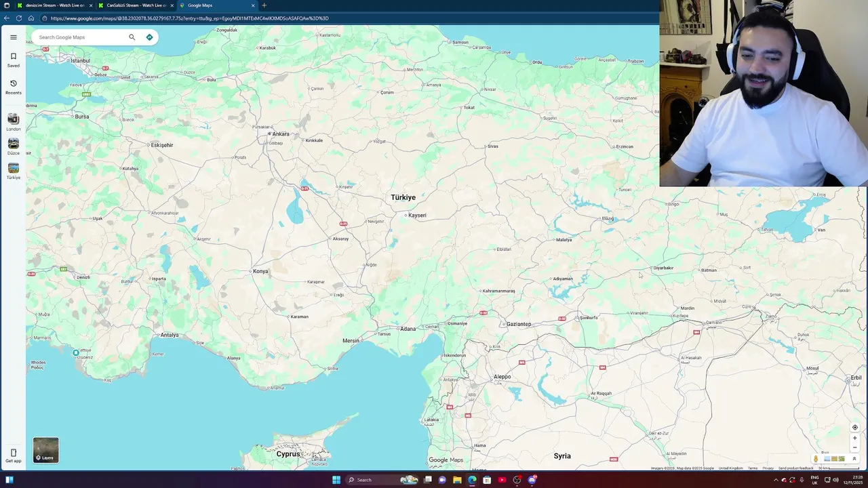Click the Syria country label

(562, 456)
